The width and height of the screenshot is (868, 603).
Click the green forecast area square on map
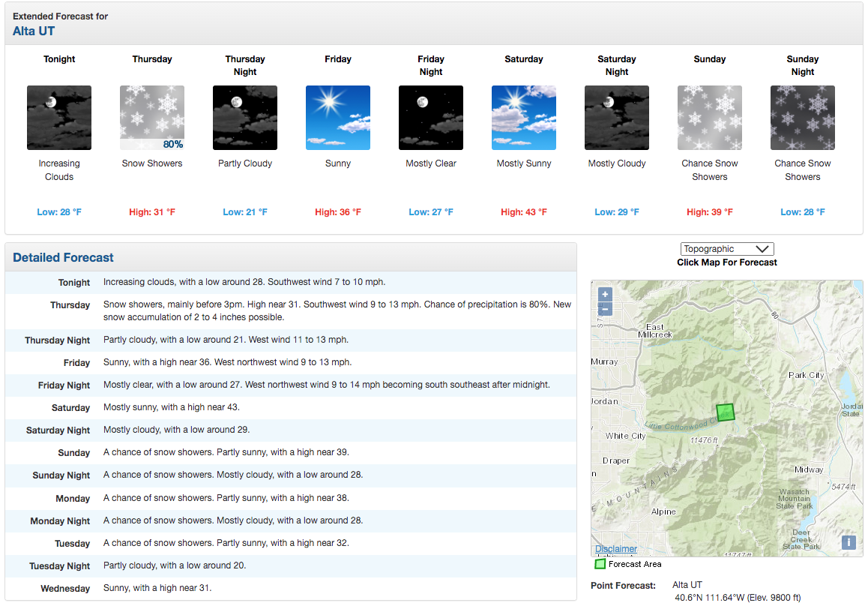(x=725, y=412)
